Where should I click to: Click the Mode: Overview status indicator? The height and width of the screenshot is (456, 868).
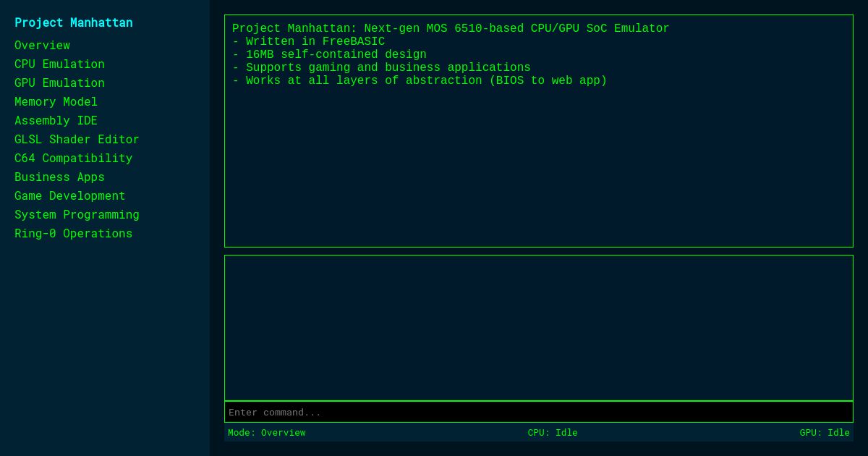[x=266, y=432]
